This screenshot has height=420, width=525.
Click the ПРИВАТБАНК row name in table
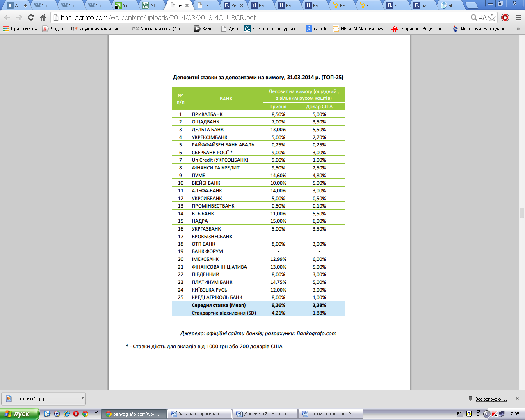207,114
